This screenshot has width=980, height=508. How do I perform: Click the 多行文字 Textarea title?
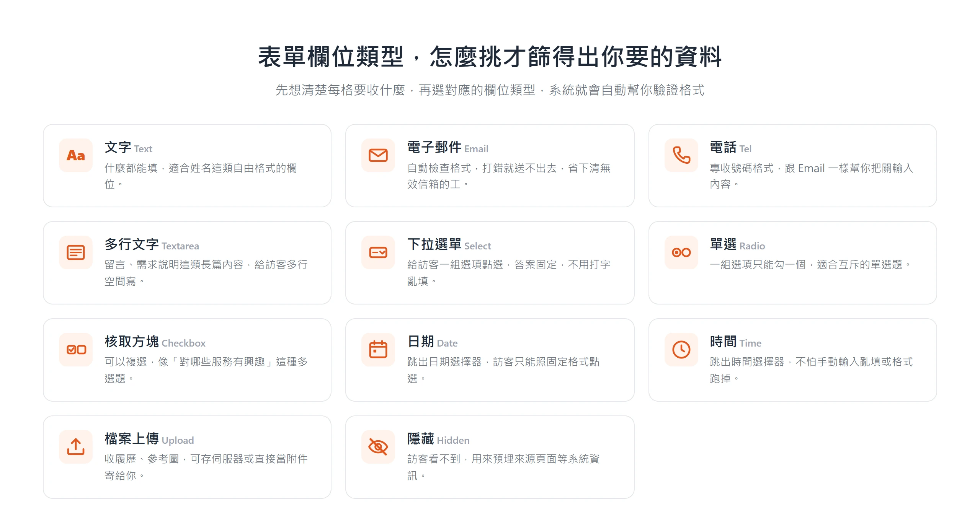152,245
